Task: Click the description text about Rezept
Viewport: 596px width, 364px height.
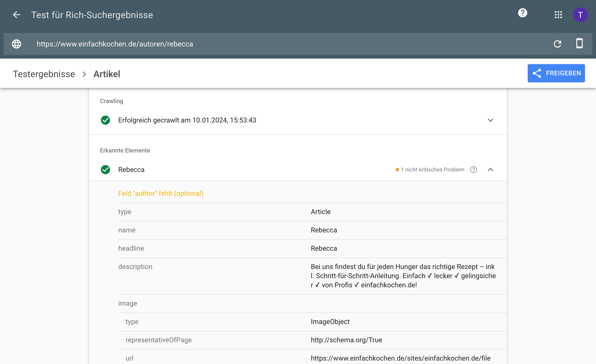Action: point(403,276)
